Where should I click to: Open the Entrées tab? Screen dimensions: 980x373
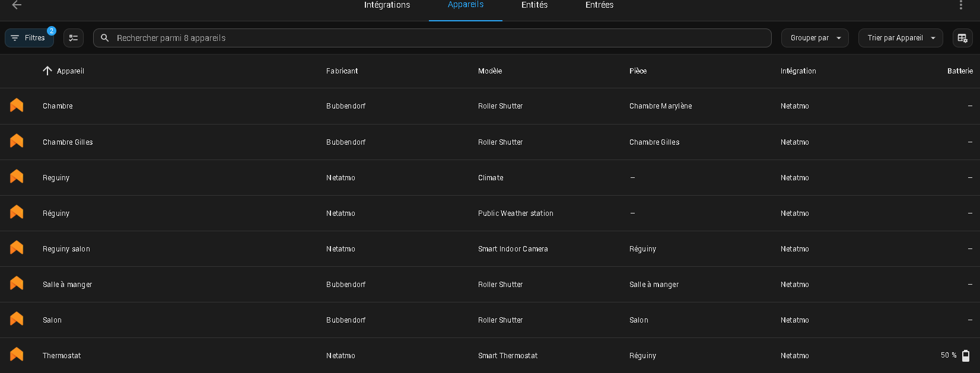599,5
